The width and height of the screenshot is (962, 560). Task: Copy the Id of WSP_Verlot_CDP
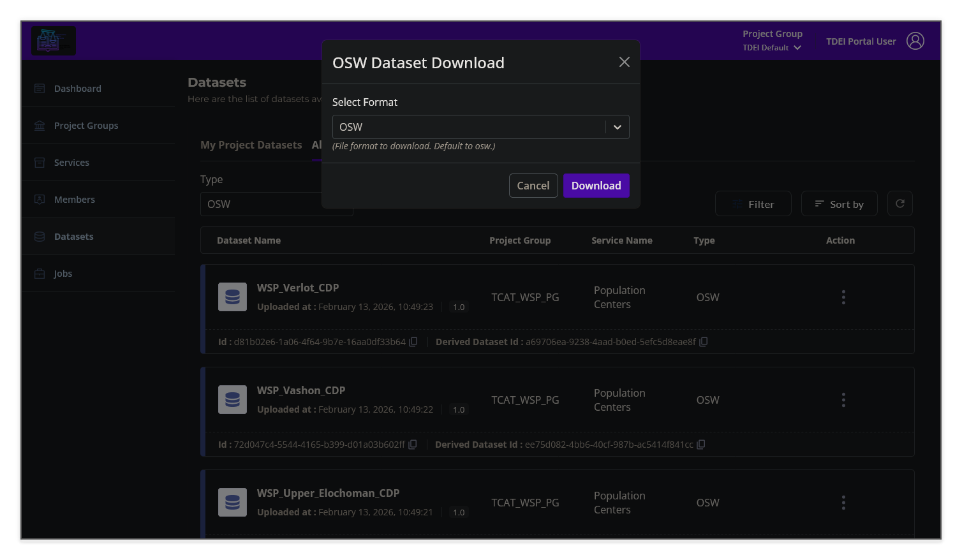coord(413,341)
